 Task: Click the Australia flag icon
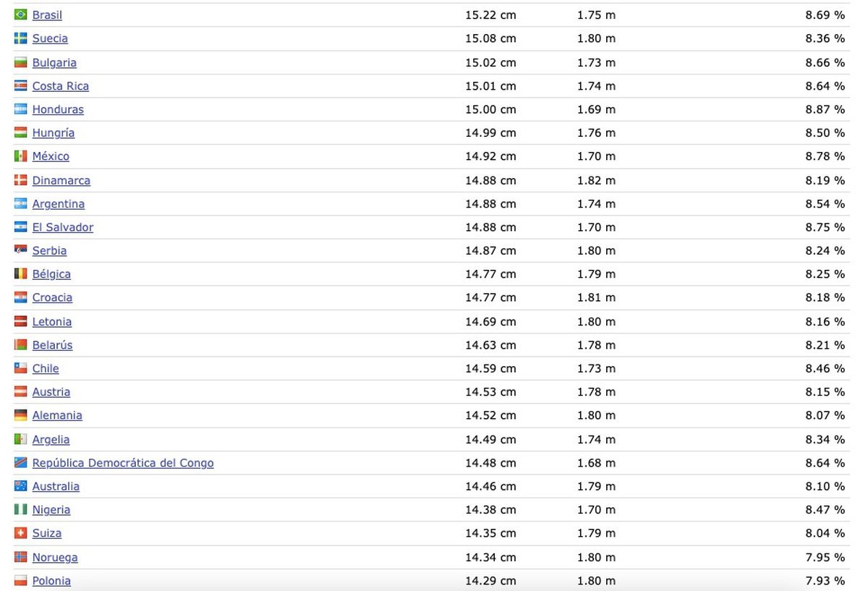pyautogui.click(x=20, y=486)
